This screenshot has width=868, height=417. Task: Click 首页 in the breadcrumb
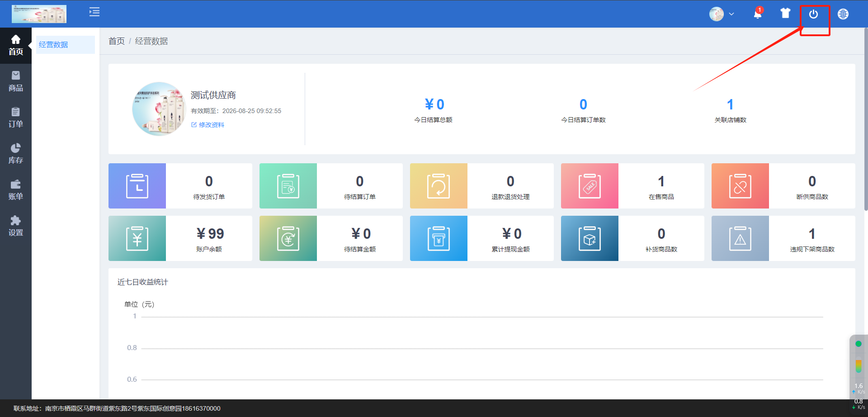click(117, 41)
